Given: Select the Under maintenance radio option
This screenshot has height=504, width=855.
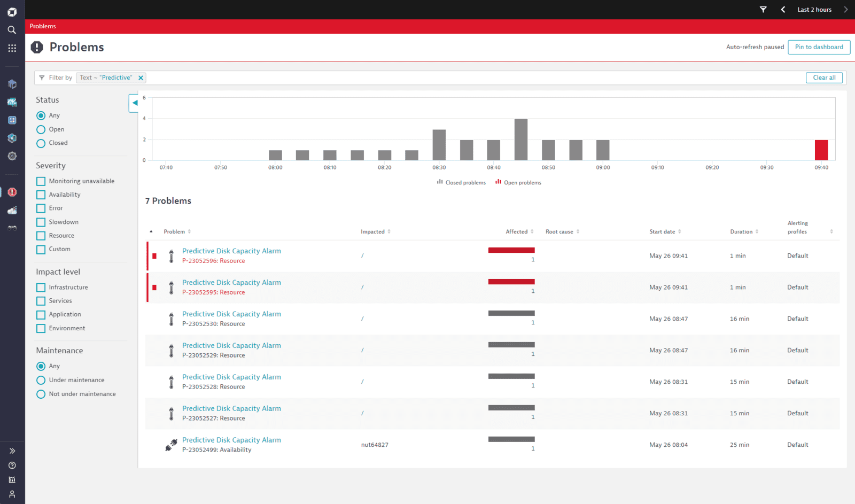Looking at the screenshot, I should tap(41, 380).
